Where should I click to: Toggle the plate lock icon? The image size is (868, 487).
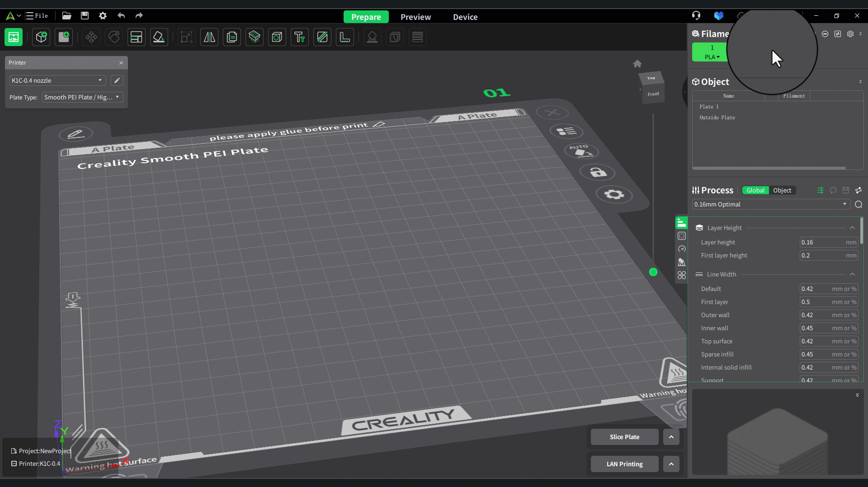[598, 173]
